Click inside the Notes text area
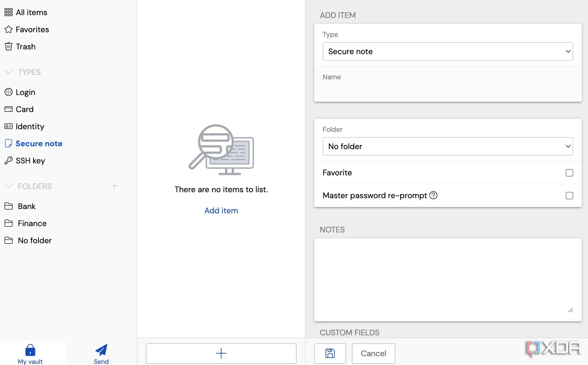 [x=447, y=279]
